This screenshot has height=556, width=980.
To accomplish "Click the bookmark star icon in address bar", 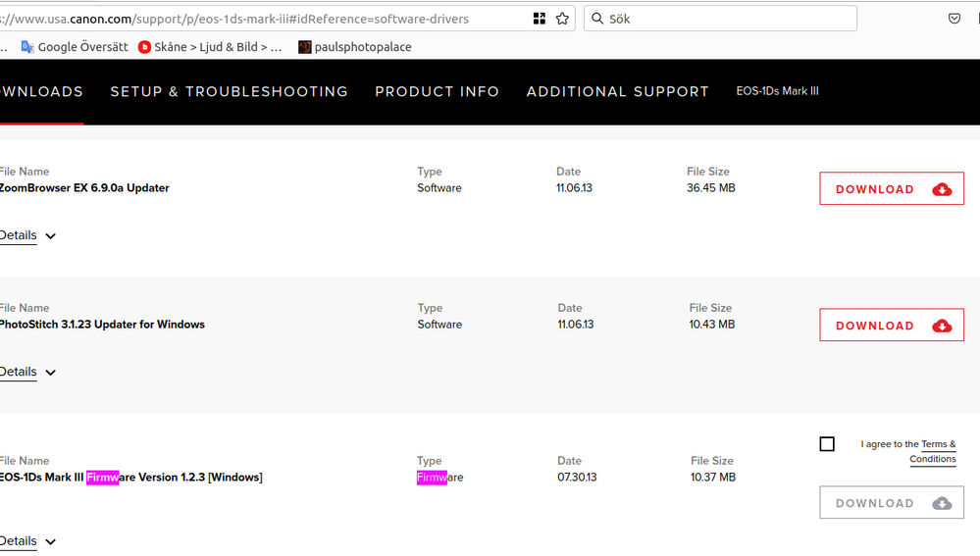I will 562,19.
